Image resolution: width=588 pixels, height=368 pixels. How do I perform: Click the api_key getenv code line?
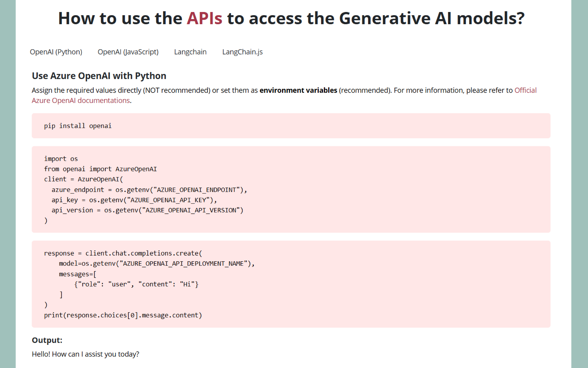(134, 200)
